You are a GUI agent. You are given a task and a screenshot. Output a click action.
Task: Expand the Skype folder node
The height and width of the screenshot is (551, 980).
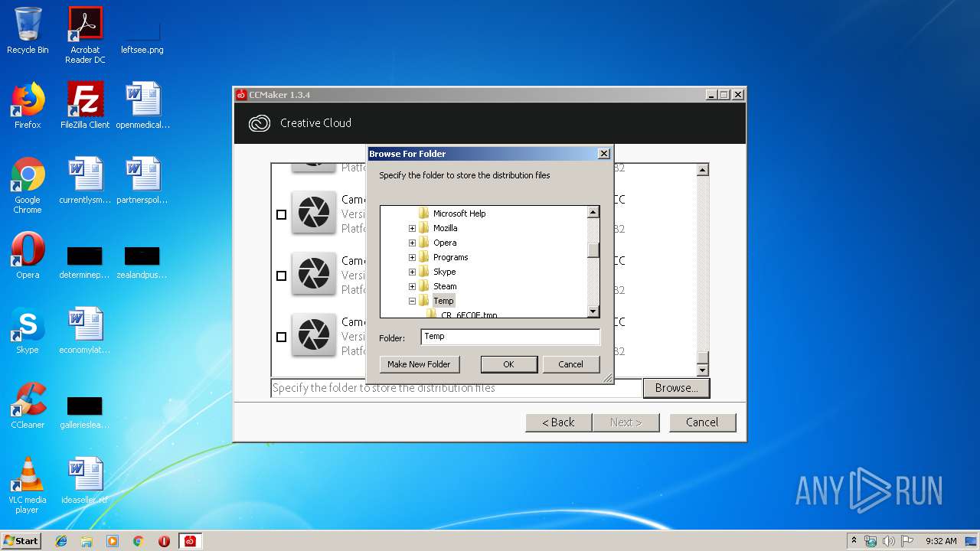(412, 272)
